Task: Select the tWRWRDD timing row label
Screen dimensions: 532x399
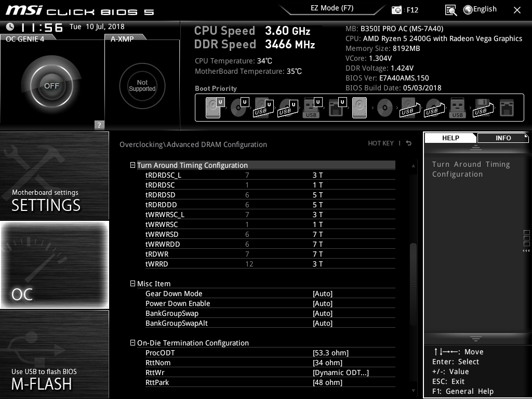Action: [163, 244]
